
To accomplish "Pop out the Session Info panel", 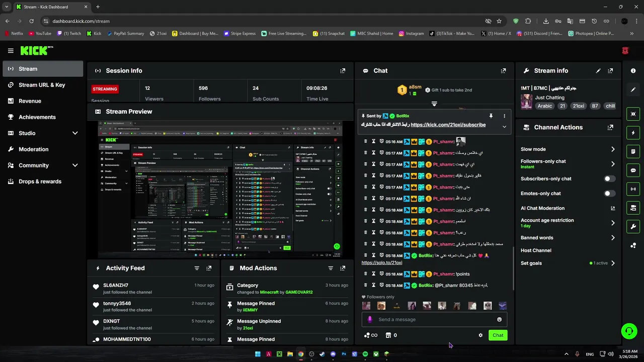I will tap(343, 71).
